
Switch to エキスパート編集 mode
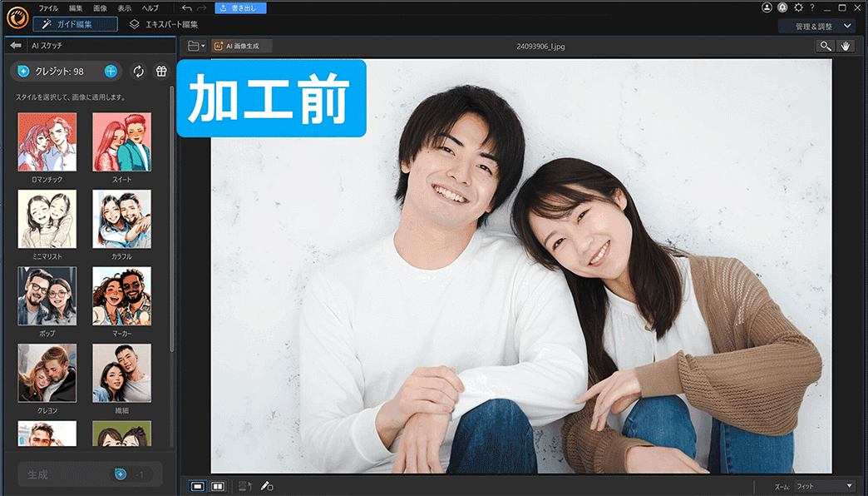(x=165, y=24)
